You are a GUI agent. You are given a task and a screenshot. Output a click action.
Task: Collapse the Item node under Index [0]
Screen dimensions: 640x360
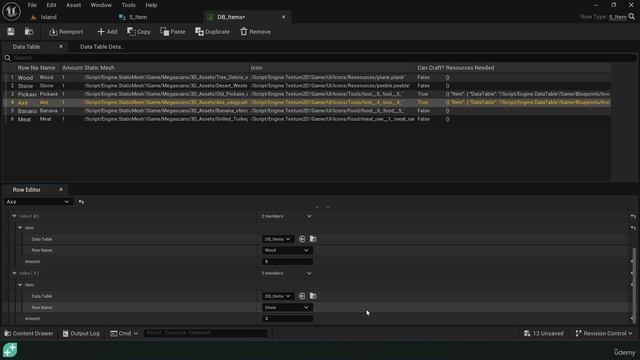(20, 228)
